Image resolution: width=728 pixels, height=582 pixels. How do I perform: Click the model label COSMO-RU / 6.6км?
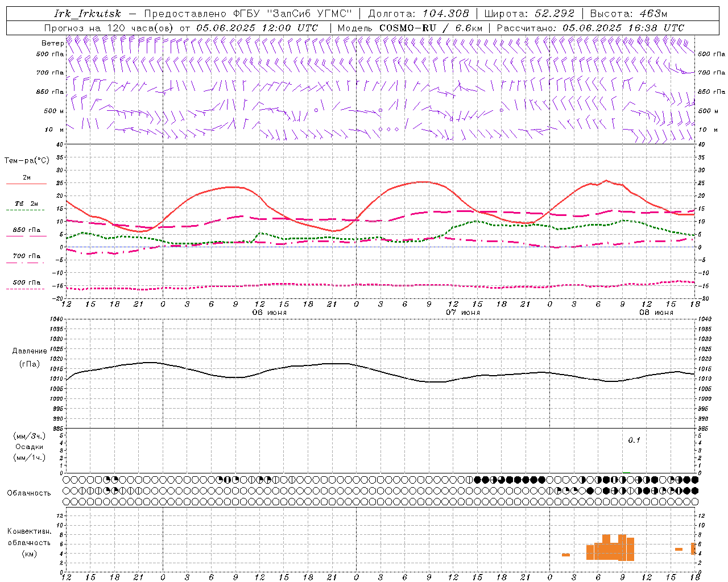coord(431,28)
